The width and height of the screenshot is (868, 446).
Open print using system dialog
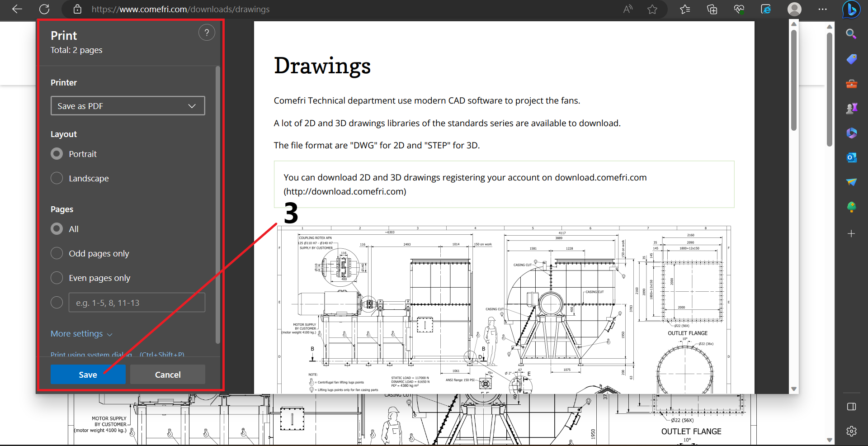90,355
